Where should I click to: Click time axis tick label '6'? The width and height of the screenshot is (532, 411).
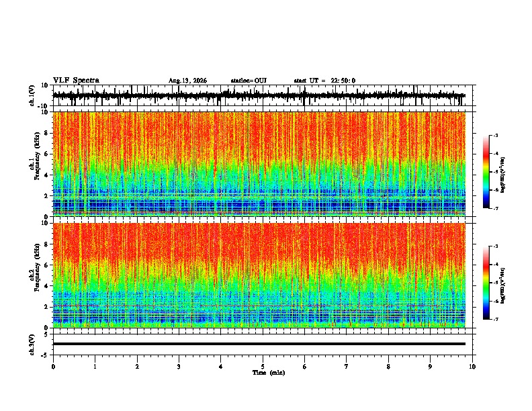click(305, 367)
